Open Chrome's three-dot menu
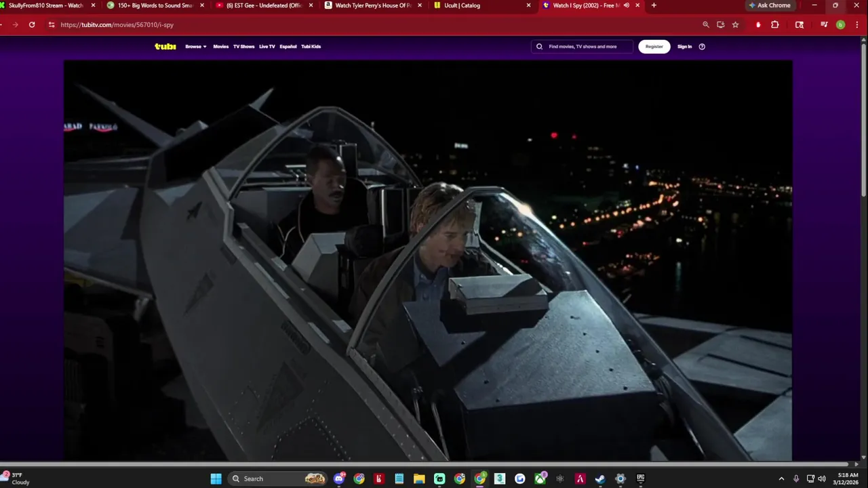Screen dimensions: 868x488 856,24
